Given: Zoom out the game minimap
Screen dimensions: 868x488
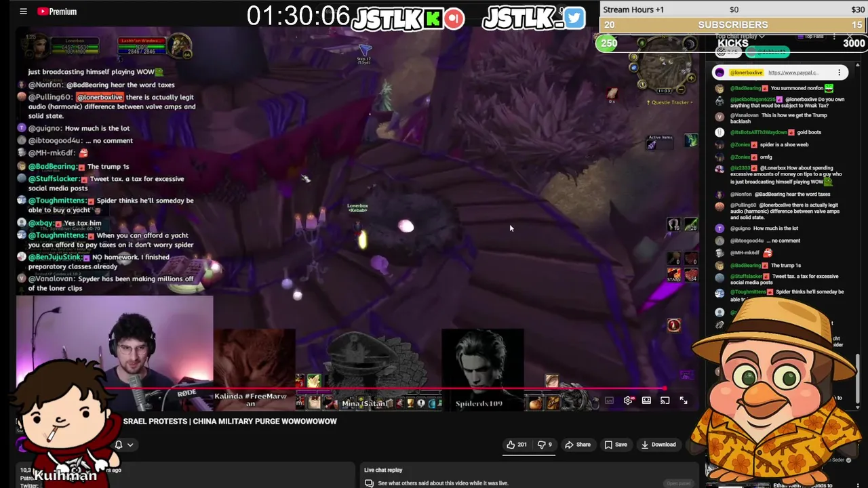Looking at the screenshot, I should coord(682,89).
